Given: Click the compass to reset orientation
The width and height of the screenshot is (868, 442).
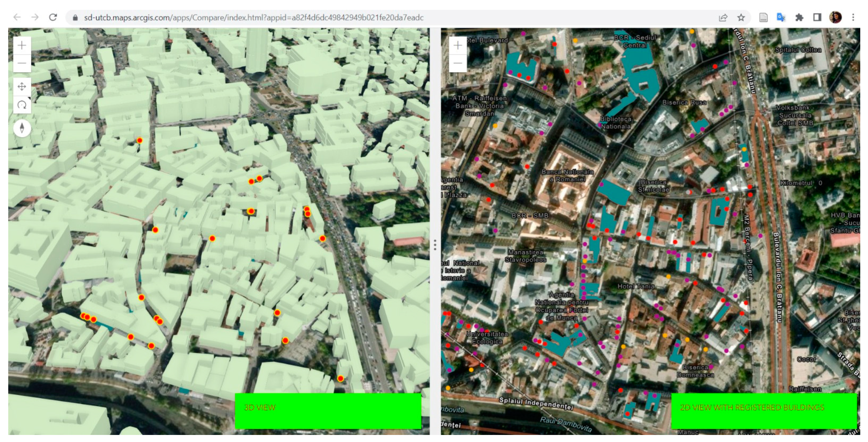Looking at the screenshot, I should pyautogui.click(x=22, y=128).
